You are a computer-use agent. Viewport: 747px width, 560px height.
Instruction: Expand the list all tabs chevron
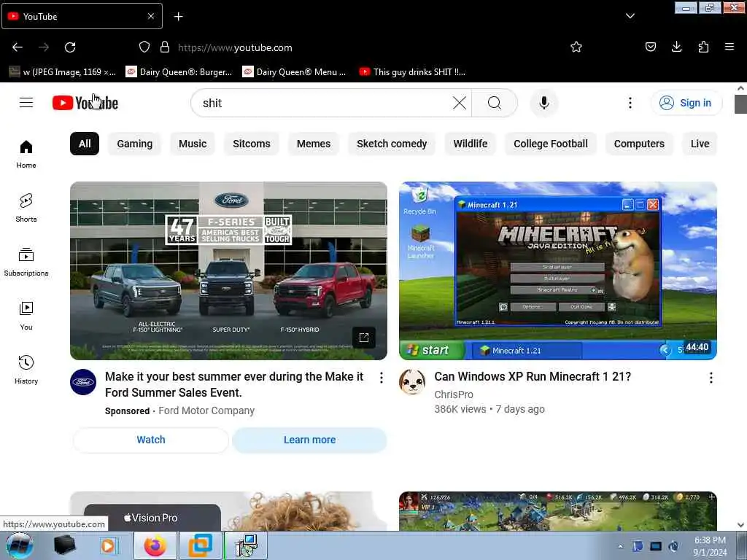point(630,16)
